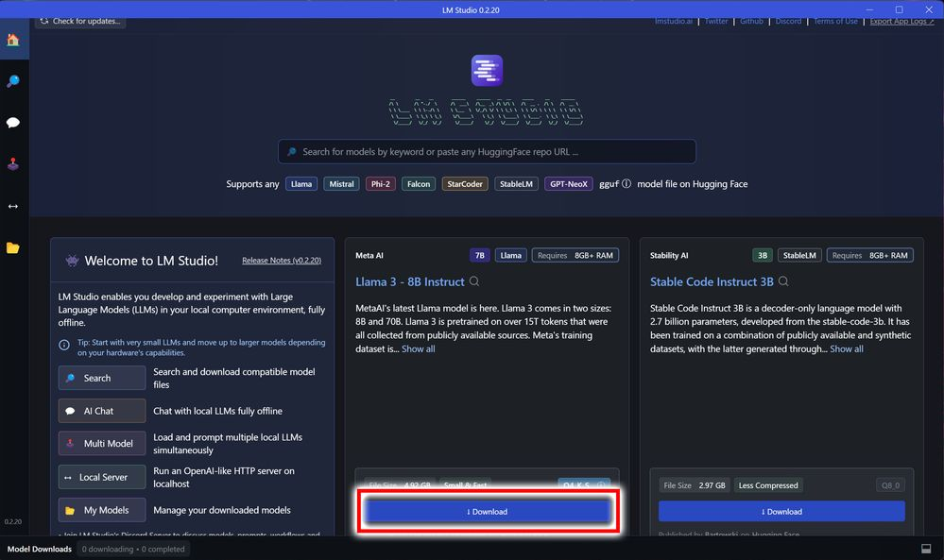Click the Llama tag on the Meta AI card
The width and height of the screenshot is (944, 560).
click(510, 255)
